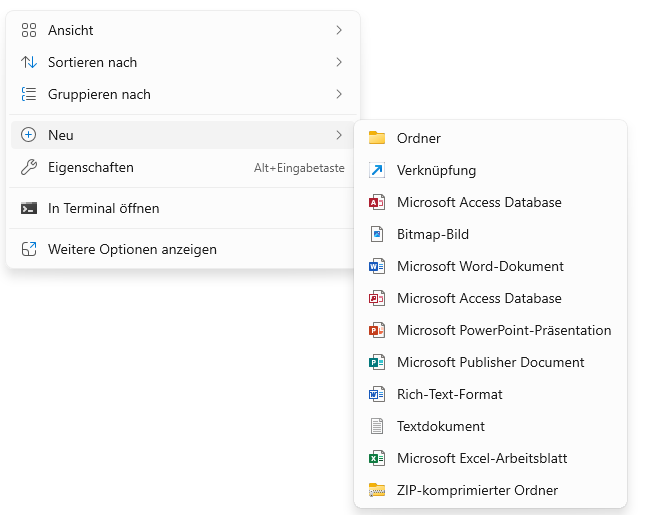
Task: Select the first Microsoft Access Database entry
Action: (490, 202)
